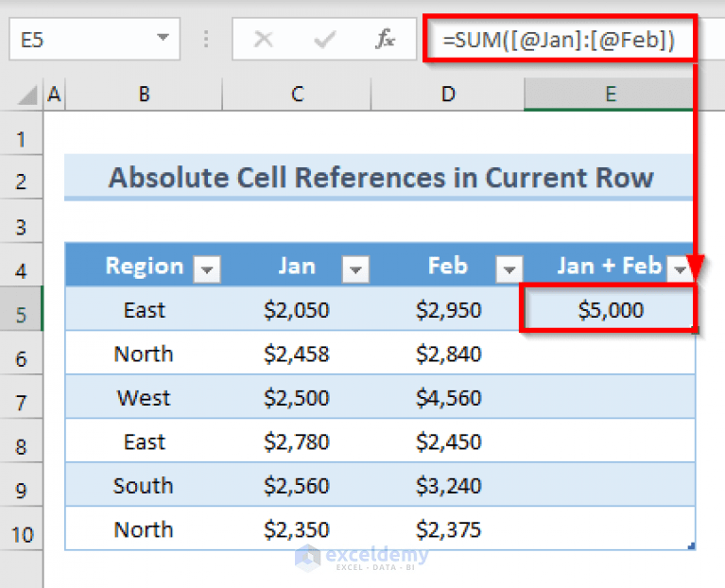Click the Select All corner triangle

(x=26, y=95)
